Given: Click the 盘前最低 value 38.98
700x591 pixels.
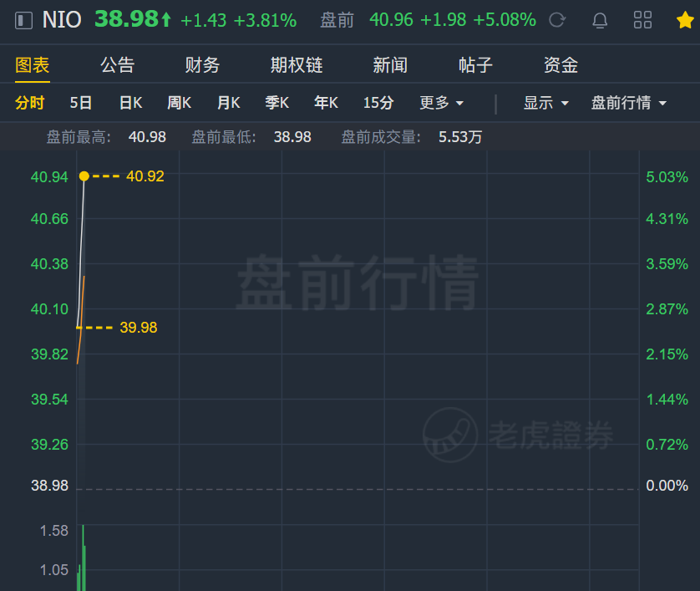Looking at the screenshot, I should (x=292, y=137).
